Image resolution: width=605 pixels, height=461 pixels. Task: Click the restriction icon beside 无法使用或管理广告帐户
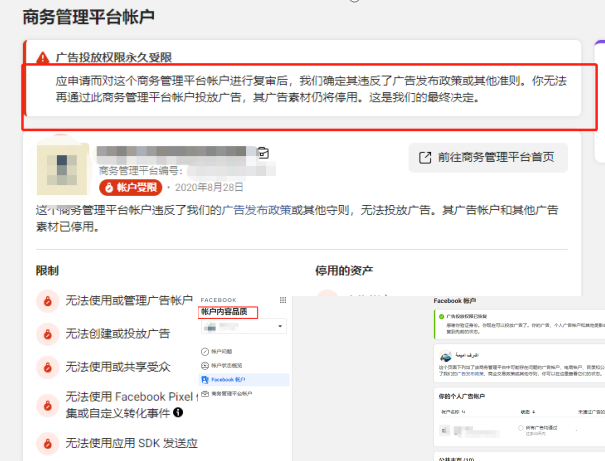click(46, 300)
